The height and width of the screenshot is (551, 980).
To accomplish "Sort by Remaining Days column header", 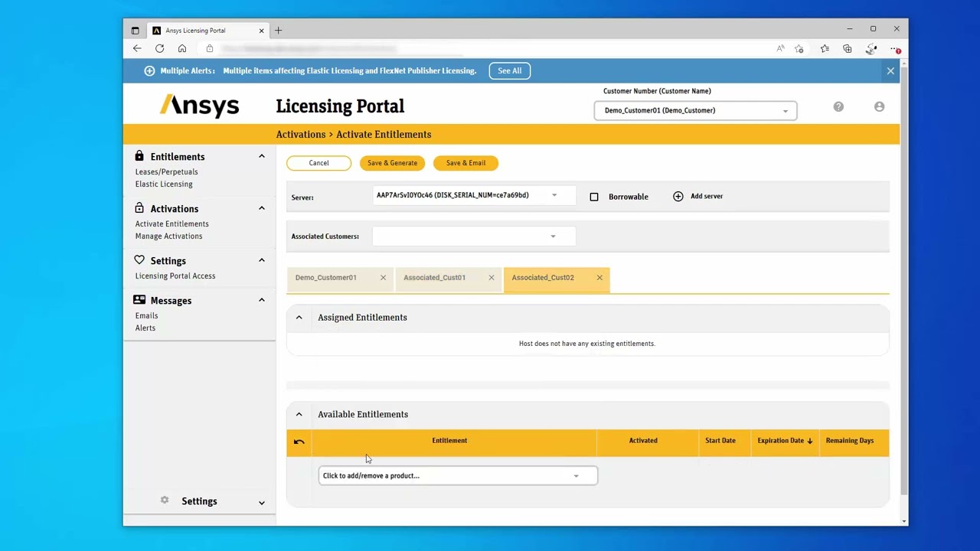I will 850,441.
